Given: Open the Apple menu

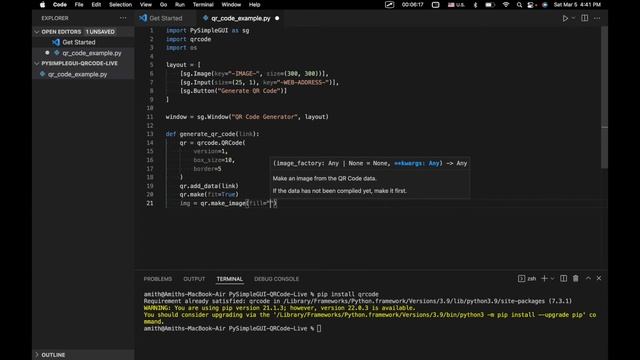Looking at the screenshot, I should coord(42,5).
